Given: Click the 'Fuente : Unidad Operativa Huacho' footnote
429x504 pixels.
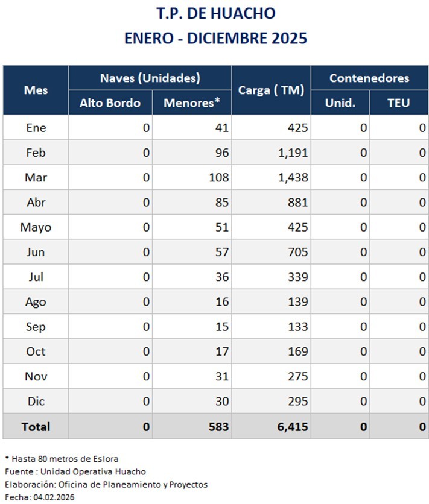Looking at the screenshot, I should pyautogui.click(x=75, y=471).
